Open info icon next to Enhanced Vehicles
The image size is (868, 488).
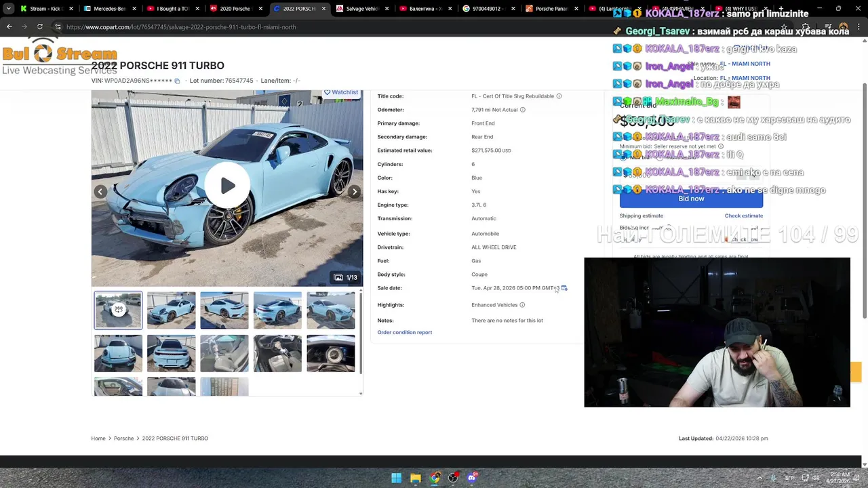[x=522, y=305]
